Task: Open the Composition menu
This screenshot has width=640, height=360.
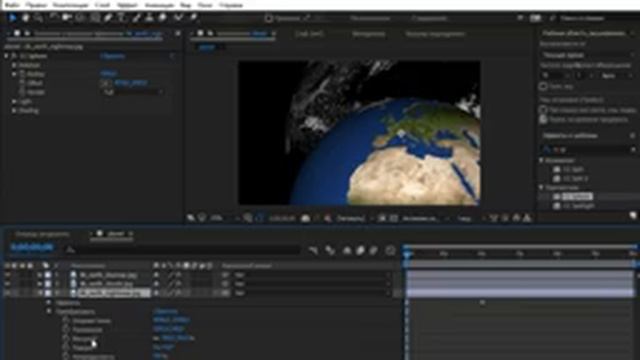Action: [x=70, y=5]
